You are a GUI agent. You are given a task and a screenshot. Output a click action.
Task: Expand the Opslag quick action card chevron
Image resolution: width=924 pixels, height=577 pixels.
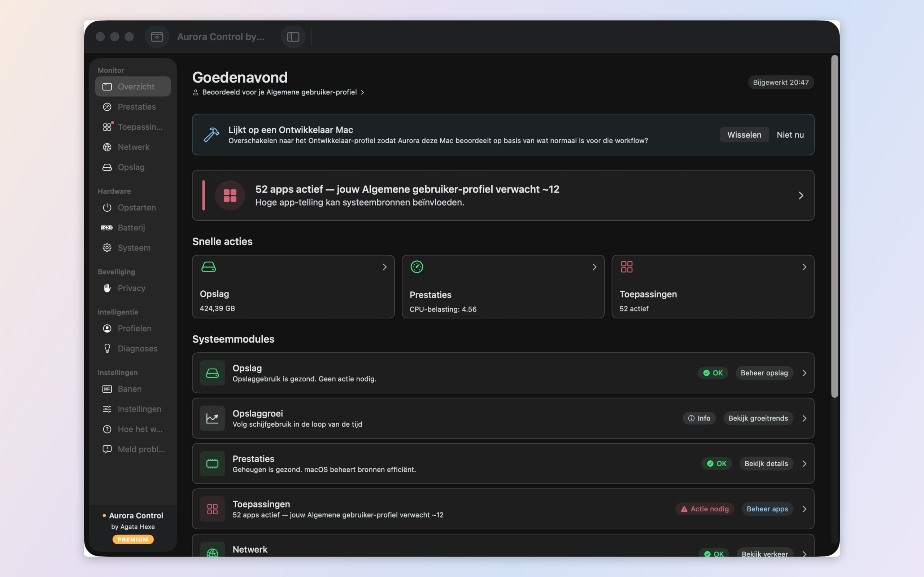pos(384,267)
